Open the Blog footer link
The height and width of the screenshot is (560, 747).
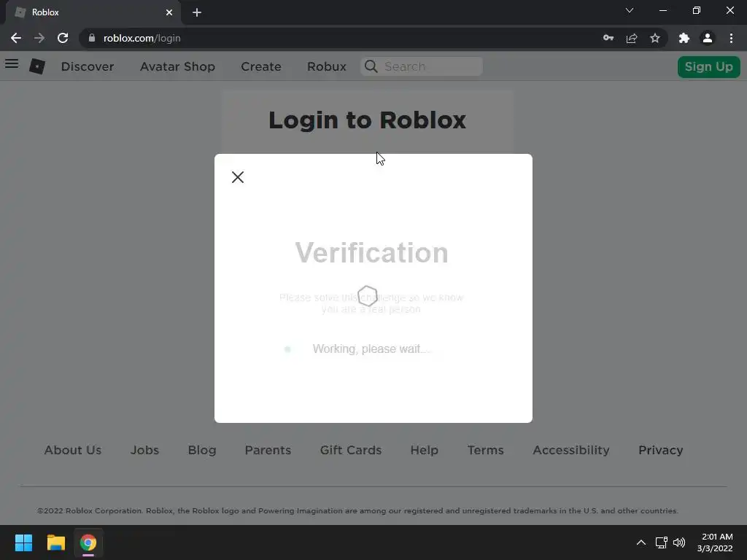(202, 450)
